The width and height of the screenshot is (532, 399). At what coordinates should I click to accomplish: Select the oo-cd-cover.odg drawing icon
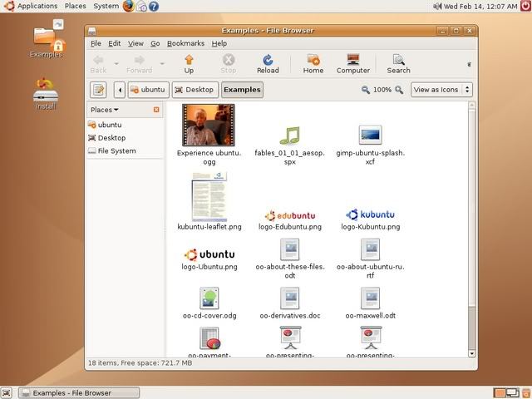click(x=209, y=298)
